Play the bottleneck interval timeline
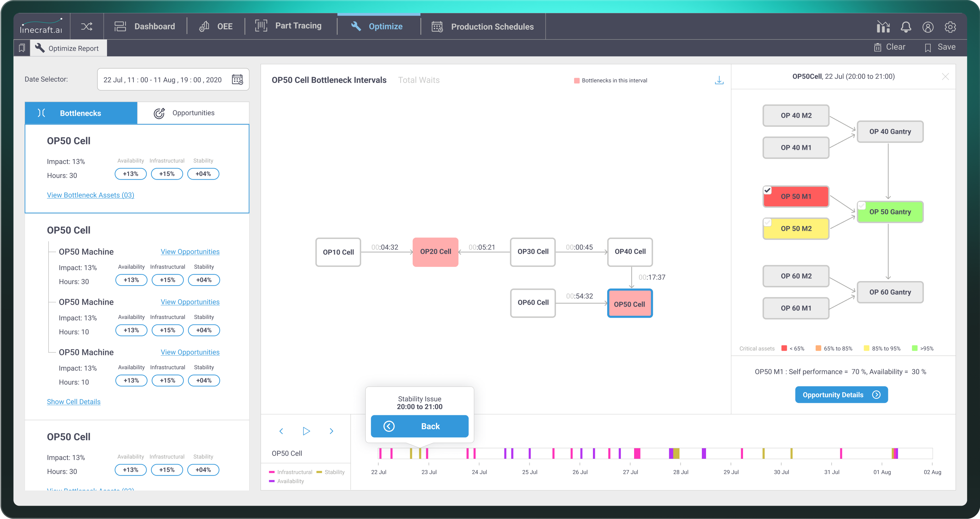 306,431
